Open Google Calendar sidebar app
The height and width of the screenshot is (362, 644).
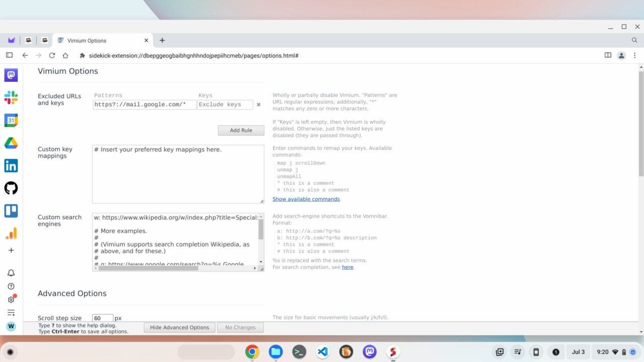tap(11, 120)
